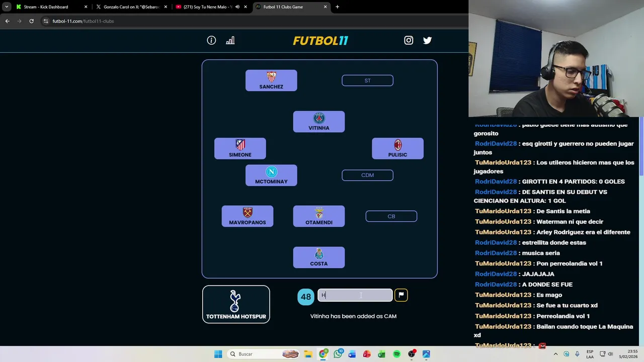Switch to Gonzalo Carol on X tab
The image size is (644, 362).
(131, 7)
